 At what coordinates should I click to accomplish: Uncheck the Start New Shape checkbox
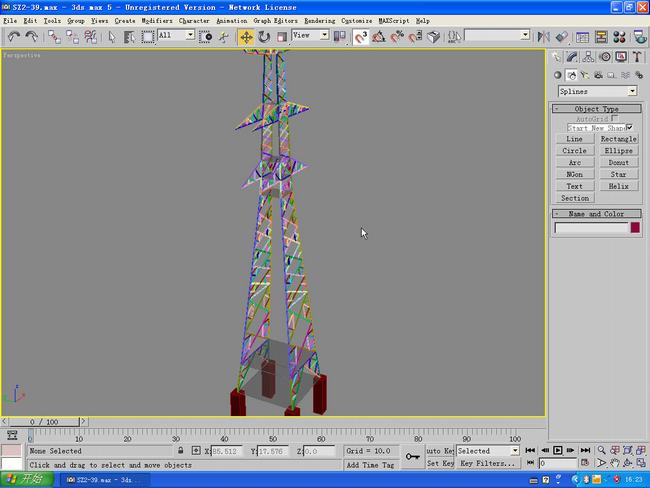coord(630,127)
